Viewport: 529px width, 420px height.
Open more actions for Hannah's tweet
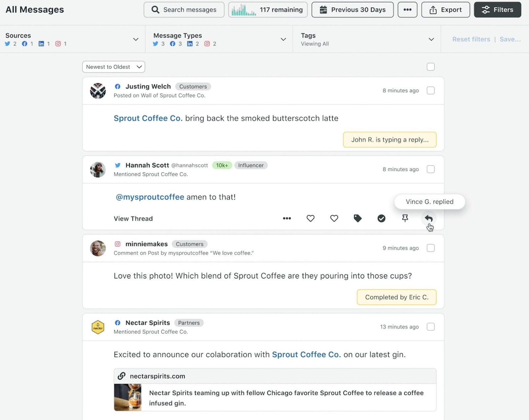pos(287,218)
